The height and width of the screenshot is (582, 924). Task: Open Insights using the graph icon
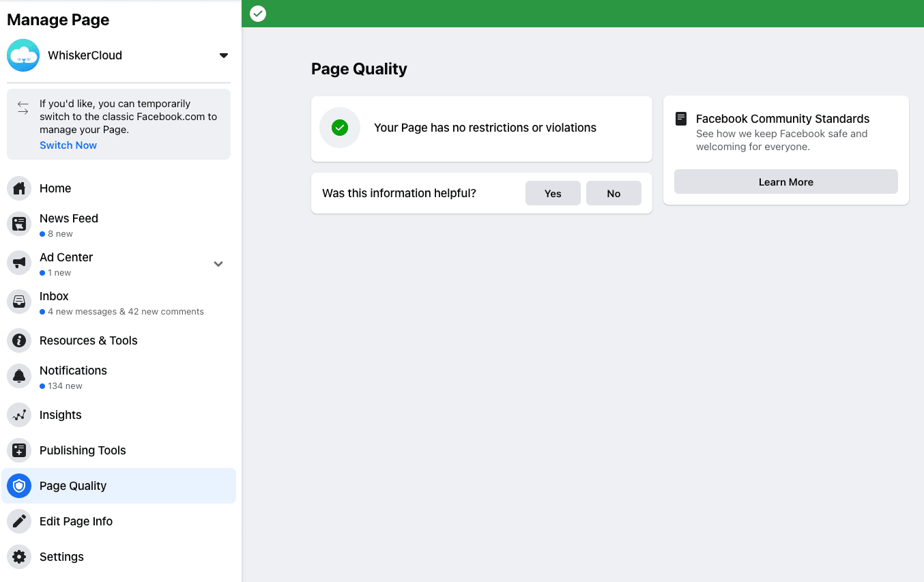pos(19,415)
